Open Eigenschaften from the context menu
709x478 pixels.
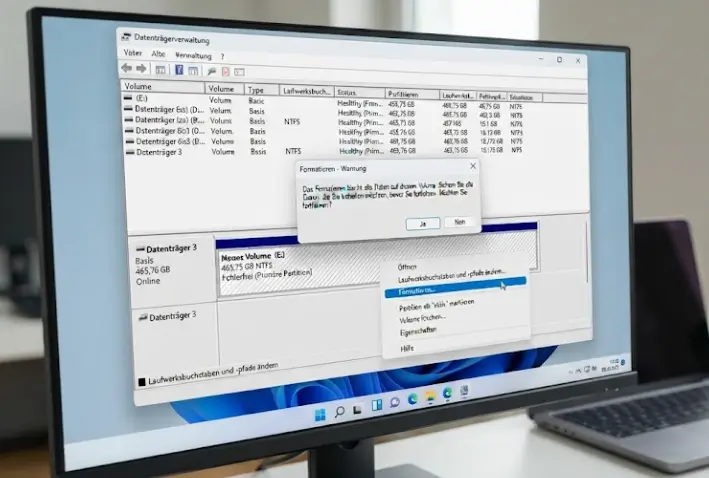point(418,331)
